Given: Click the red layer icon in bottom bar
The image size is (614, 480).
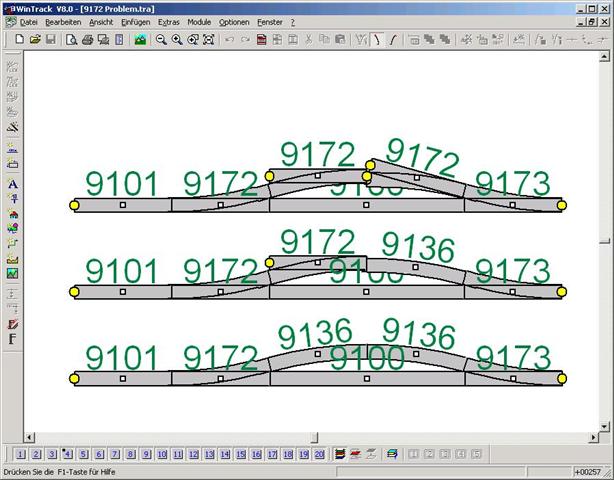Looking at the screenshot, I should pos(355,454).
